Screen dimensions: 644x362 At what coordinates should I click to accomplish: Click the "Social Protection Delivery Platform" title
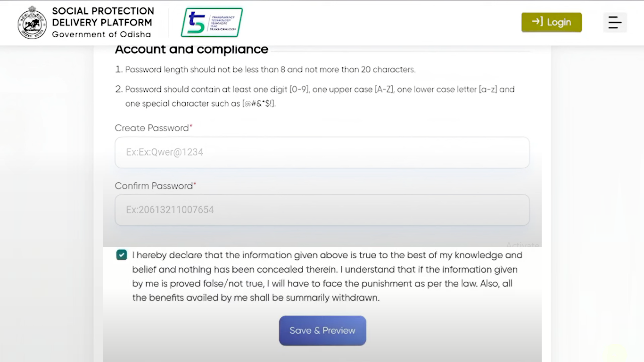pos(103,16)
